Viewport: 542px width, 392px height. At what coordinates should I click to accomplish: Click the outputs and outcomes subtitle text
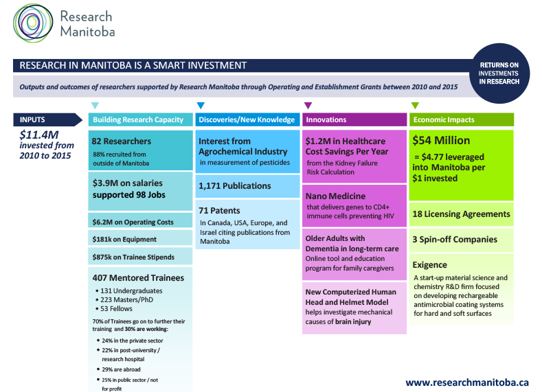pos(238,87)
